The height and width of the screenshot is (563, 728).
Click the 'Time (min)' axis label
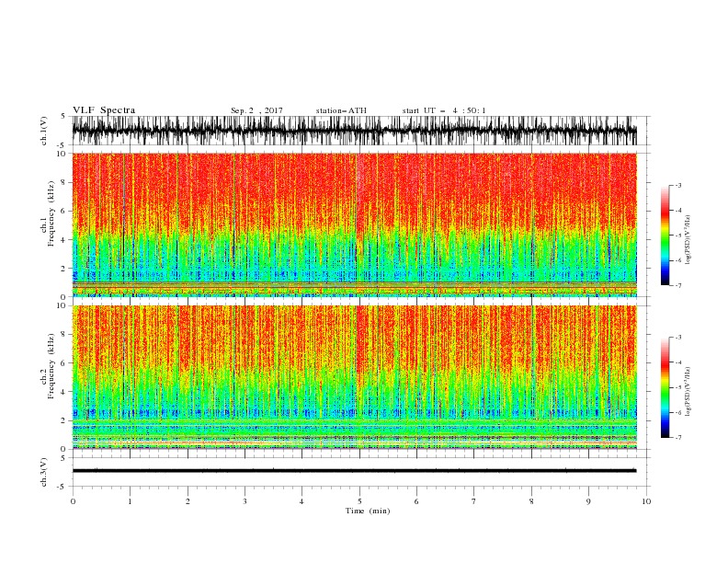click(368, 511)
